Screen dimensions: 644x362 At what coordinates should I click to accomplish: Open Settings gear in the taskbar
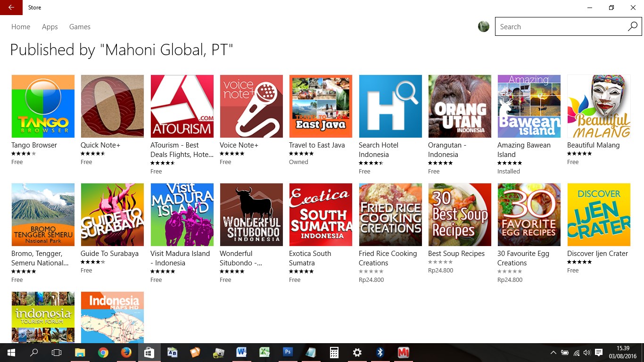coord(357,353)
